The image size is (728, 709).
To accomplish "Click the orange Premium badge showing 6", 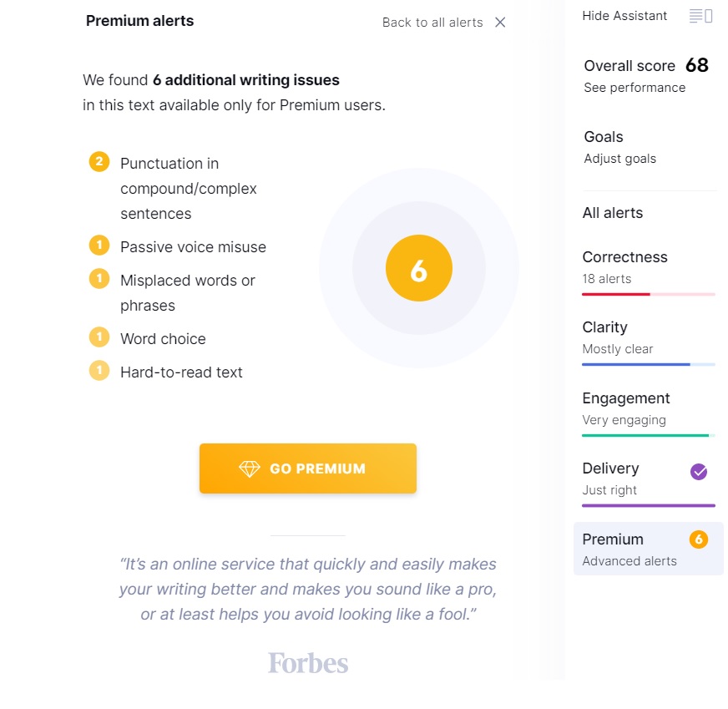I will 699,539.
